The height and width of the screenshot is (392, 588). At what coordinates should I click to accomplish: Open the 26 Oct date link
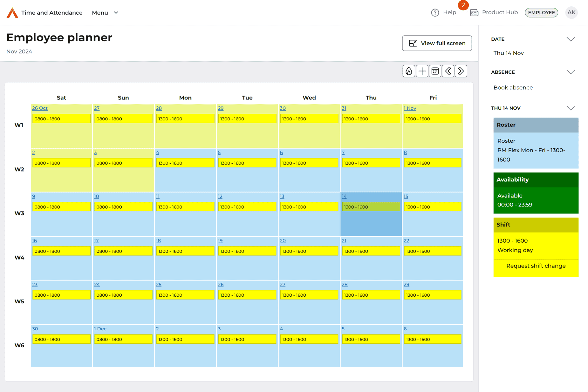coord(40,108)
